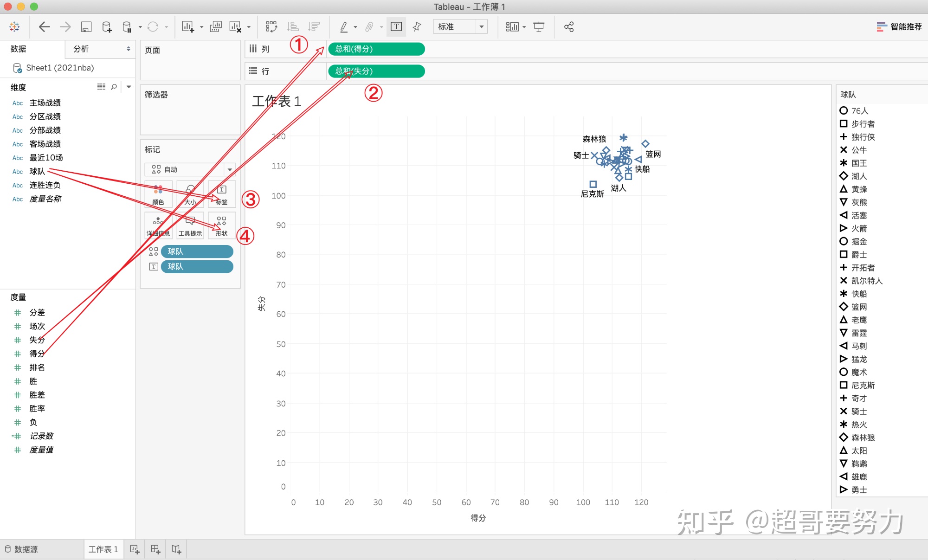Click the 标签 label marks button
Image resolution: width=928 pixels, height=560 pixels.
click(x=222, y=194)
